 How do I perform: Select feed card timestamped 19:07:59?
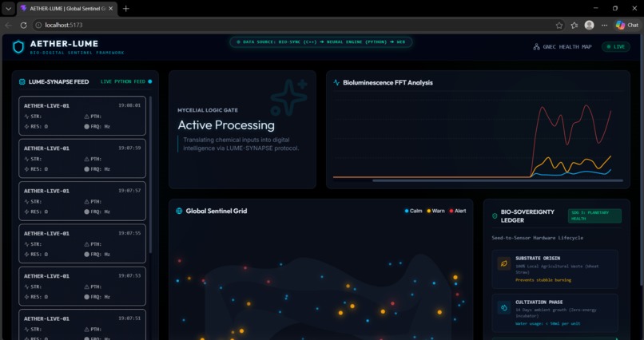click(x=82, y=158)
